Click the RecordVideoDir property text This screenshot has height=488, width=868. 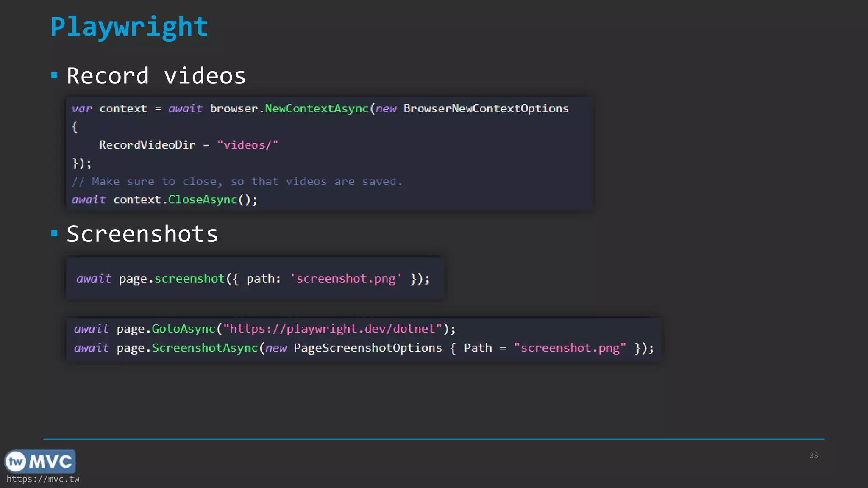[x=147, y=145]
